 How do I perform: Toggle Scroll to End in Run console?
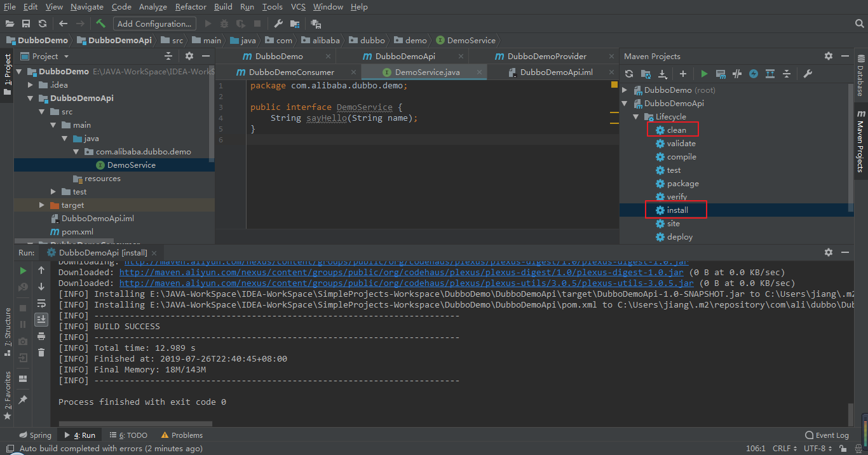(x=41, y=319)
